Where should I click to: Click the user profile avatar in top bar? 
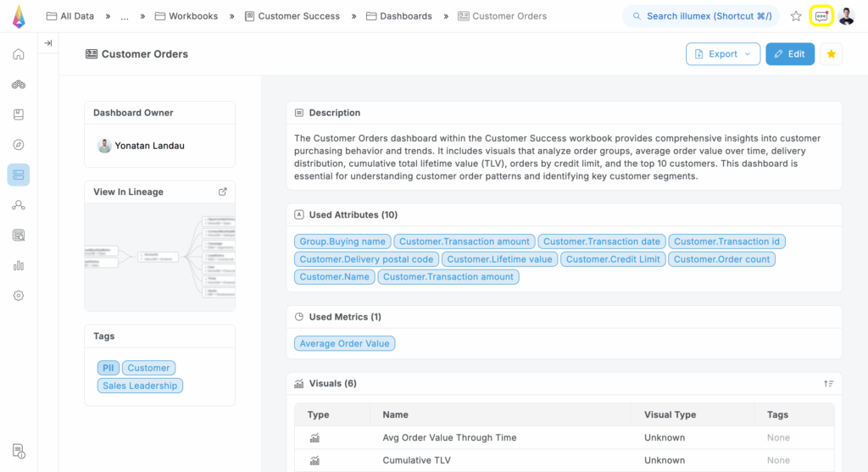point(846,16)
